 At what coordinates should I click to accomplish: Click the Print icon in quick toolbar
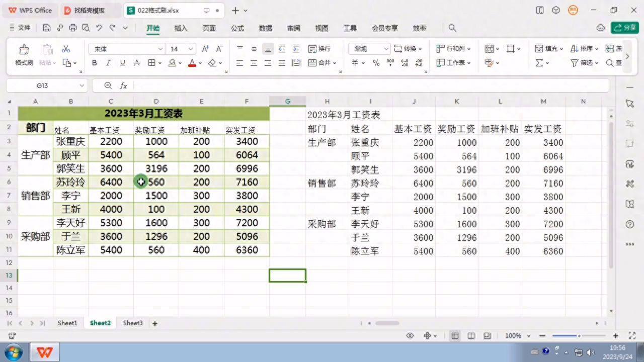[73, 28]
